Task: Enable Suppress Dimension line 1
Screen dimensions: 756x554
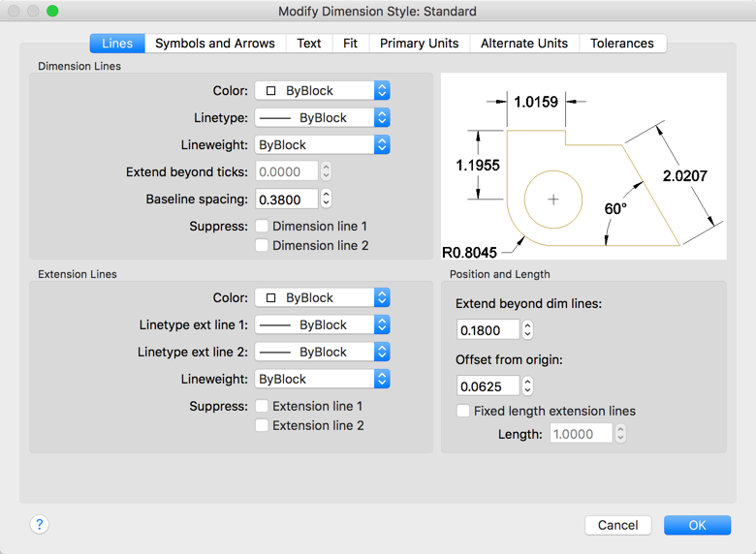Action: point(262,226)
